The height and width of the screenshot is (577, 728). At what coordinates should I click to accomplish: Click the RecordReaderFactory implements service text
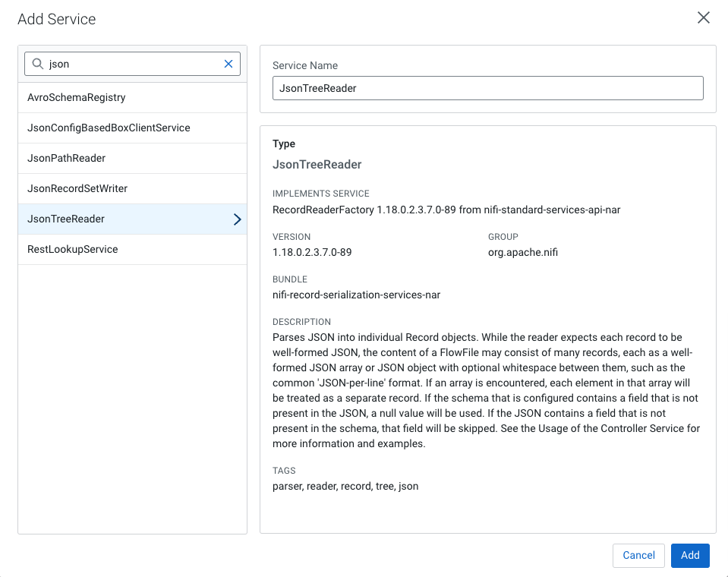[x=446, y=210]
